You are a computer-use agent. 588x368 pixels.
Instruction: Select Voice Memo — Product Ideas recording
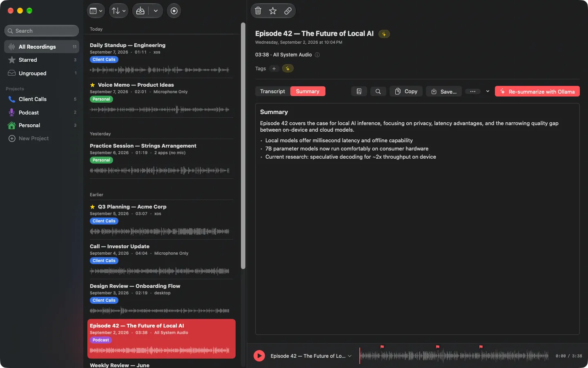point(161,98)
